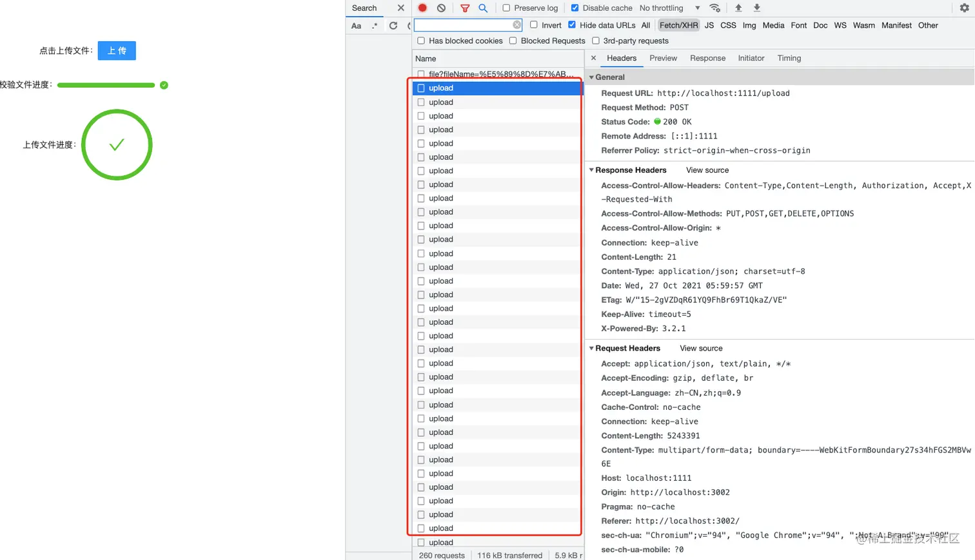
Task: Filter requests by Media
Action: pyautogui.click(x=773, y=25)
